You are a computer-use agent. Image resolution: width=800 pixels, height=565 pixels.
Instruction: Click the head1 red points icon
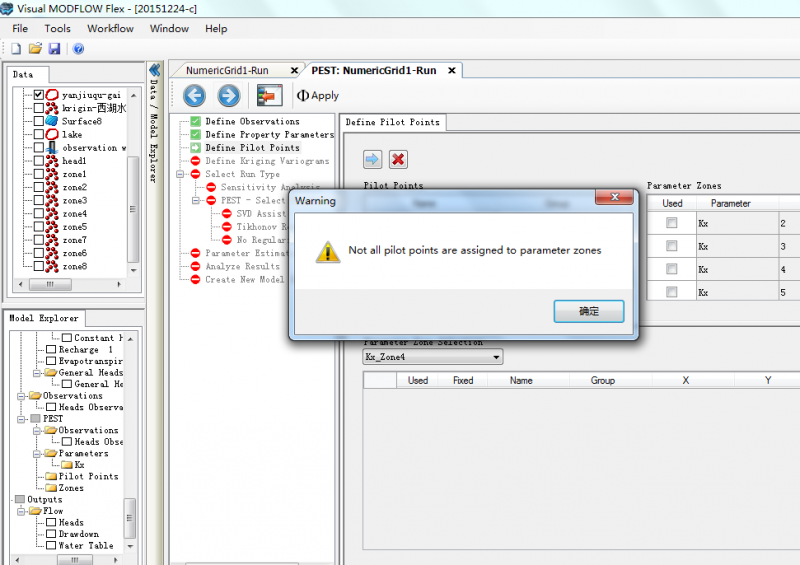(52, 161)
